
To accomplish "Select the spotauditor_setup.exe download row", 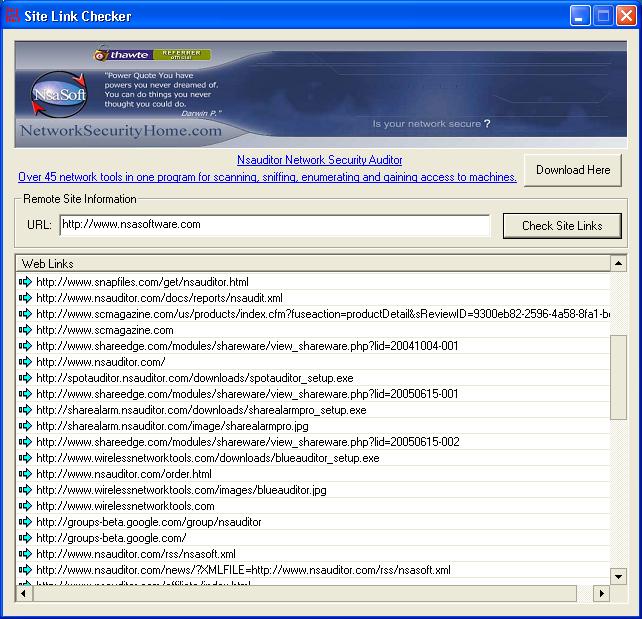I will 313,377.
